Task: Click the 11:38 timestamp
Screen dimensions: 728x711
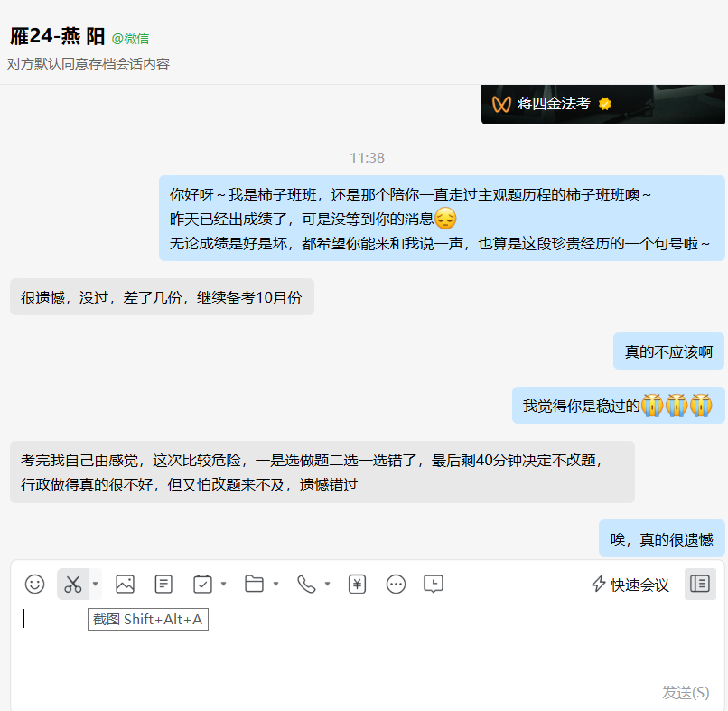Action: tap(367, 158)
